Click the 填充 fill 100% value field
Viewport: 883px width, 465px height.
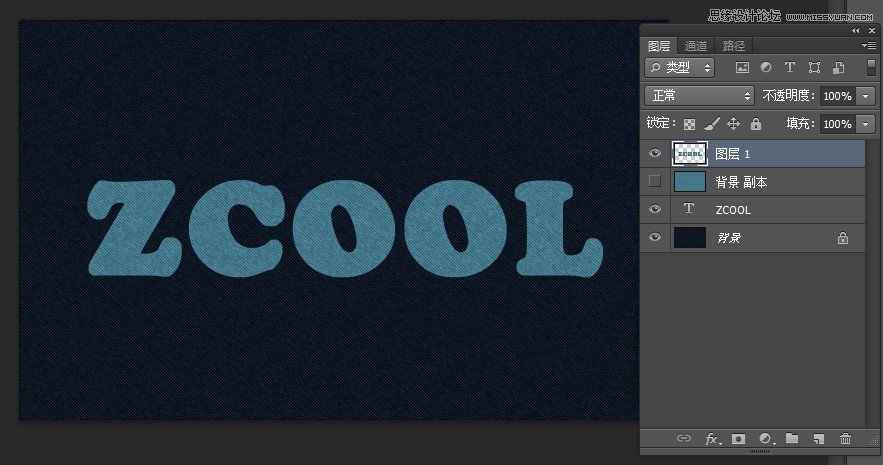[x=837, y=124]
